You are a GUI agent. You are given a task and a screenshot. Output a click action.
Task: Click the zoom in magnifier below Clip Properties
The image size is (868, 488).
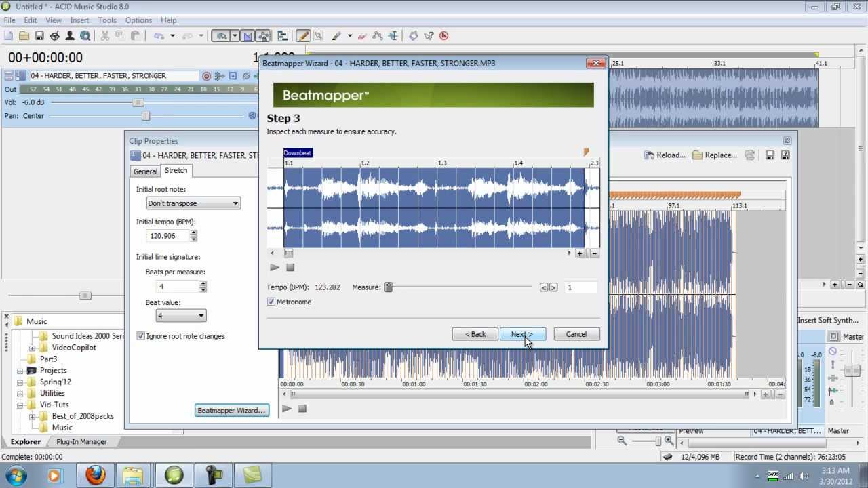click(669, 441)
